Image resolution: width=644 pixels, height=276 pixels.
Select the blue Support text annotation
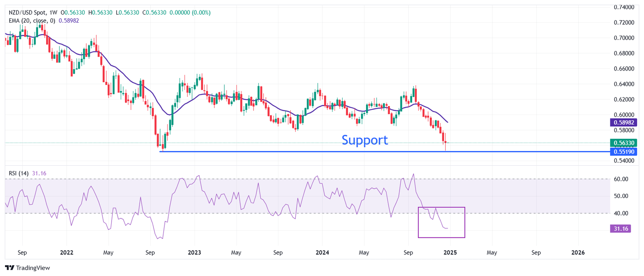(x=364, y=140)
